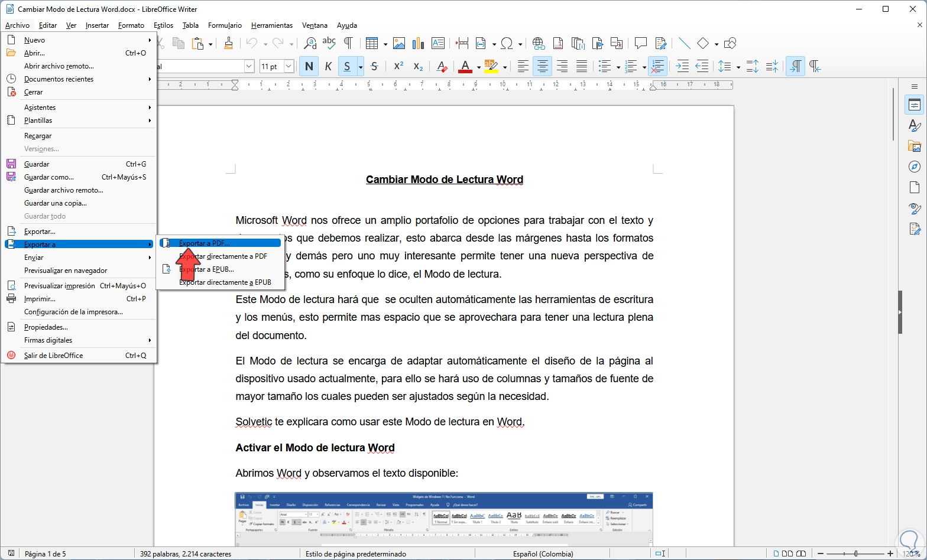Select 'Imprimir...' in the Archivo menu
Image resolution: width=927 pixels, height=560 pixels.
79,299
